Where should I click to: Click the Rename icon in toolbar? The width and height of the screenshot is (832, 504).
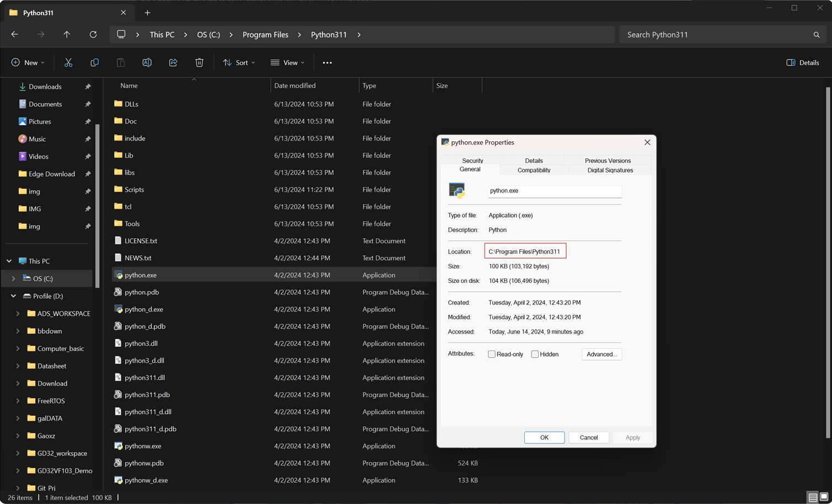tap(147, 62)
